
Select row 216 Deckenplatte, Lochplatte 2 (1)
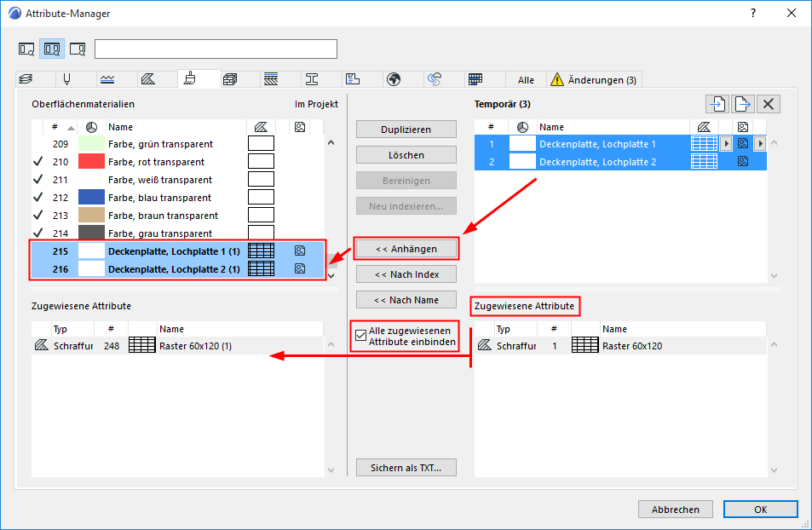click(177, 269)
